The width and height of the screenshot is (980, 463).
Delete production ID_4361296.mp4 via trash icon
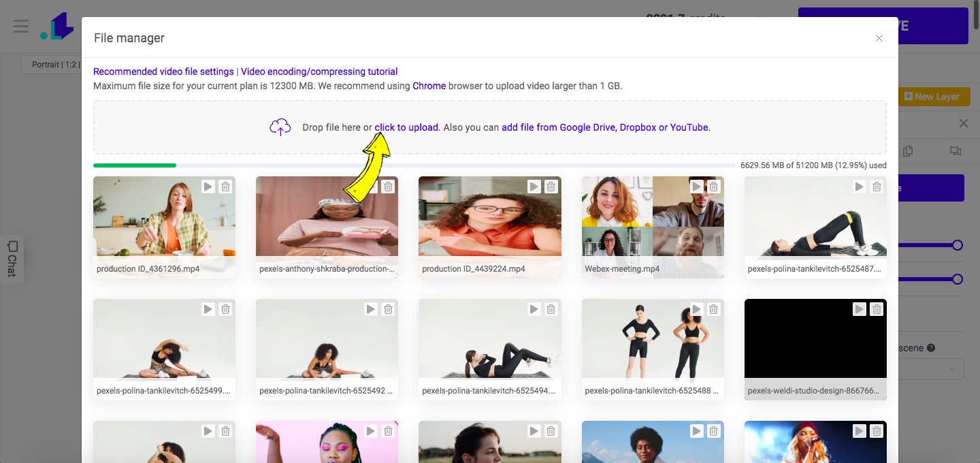point(225,186)
